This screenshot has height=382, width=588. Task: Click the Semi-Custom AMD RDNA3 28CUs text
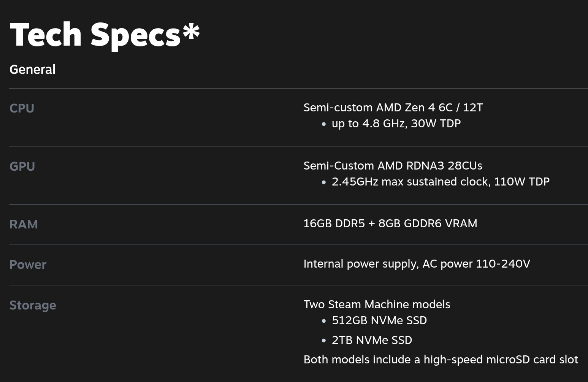click(393, 166)
